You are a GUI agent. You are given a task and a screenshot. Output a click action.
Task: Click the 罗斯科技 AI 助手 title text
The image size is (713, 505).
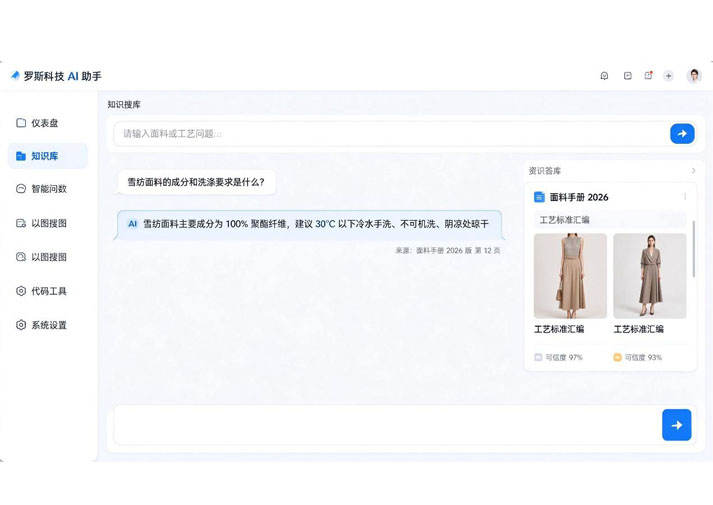(x=63, y=76)
